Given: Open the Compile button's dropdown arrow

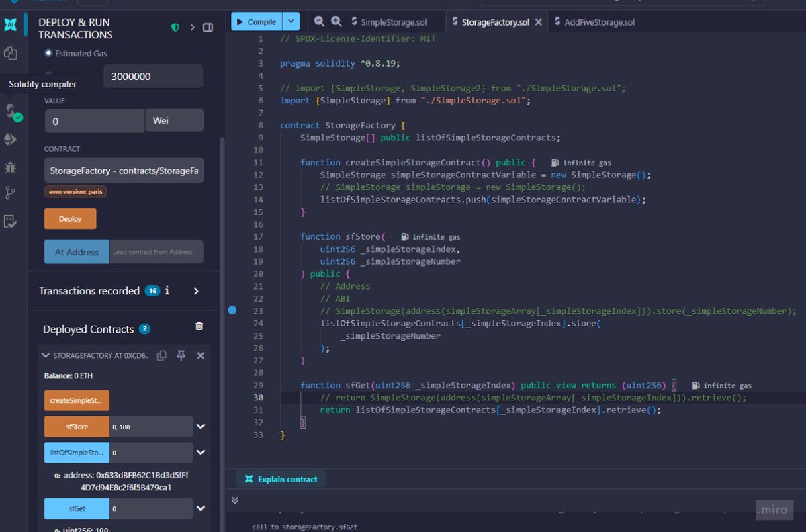Looking at the screenshot, I should pos(291,21).
